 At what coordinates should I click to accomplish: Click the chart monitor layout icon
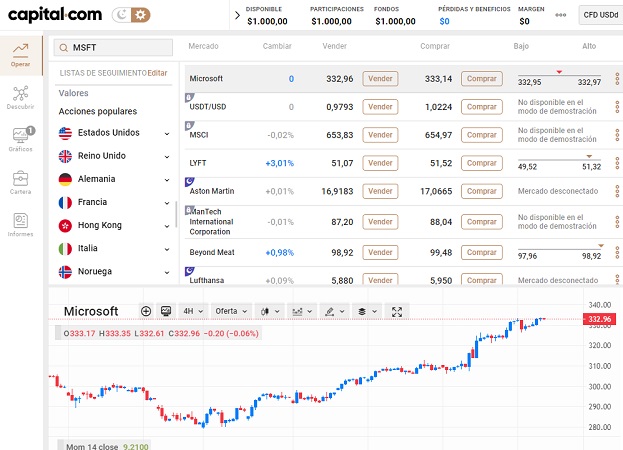[166, 311]
